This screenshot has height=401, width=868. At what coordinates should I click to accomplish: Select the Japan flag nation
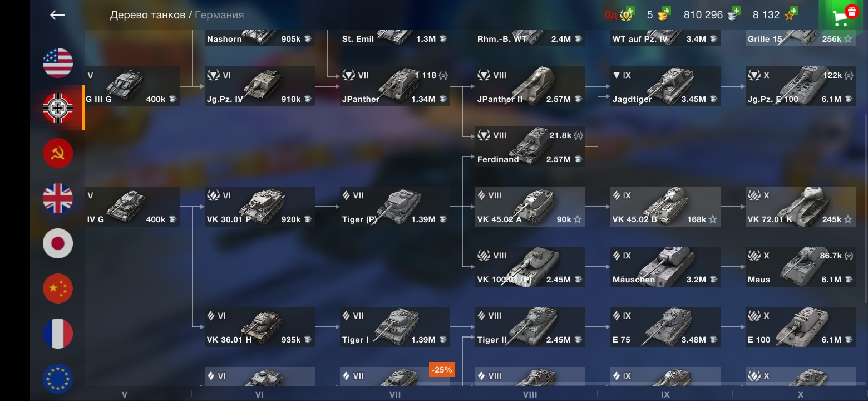pyautogui.click(x=58, y=243)
